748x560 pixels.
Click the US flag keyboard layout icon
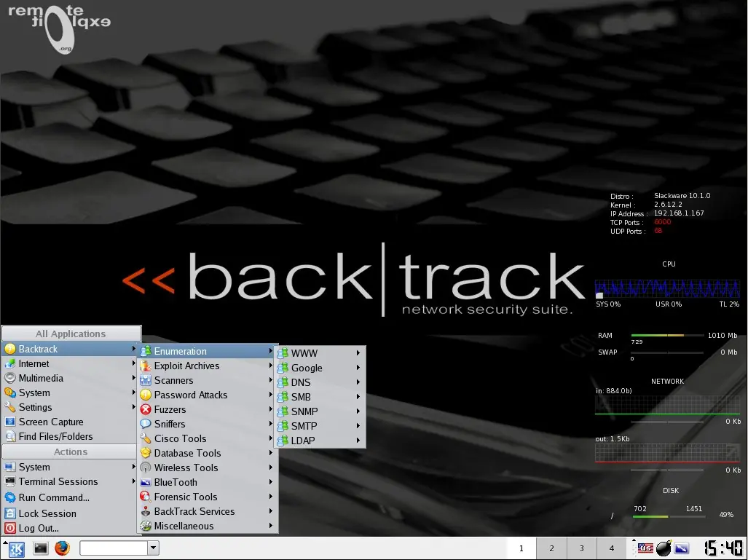tap(645, 548)
